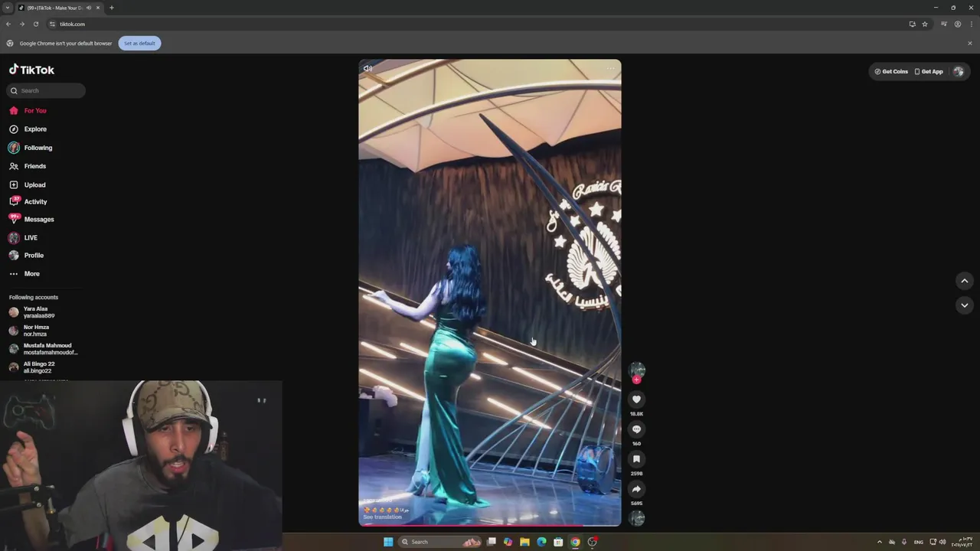Open the Friends page

pos(28,166)
